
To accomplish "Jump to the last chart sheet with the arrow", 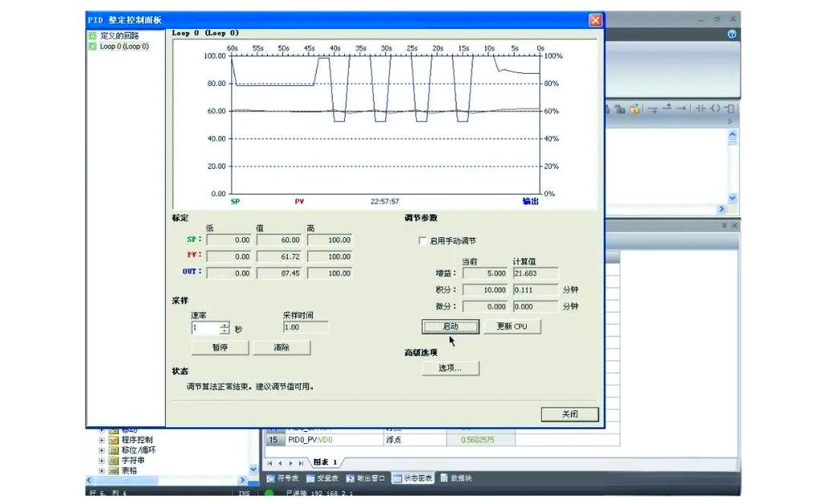I will (x=301, y=463).
